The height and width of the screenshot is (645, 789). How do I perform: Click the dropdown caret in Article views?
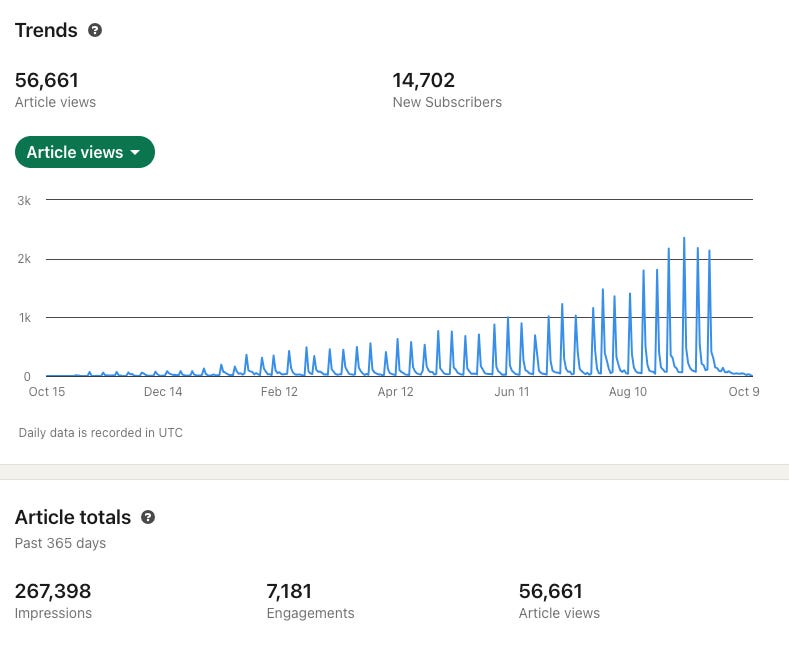[135, 152]
